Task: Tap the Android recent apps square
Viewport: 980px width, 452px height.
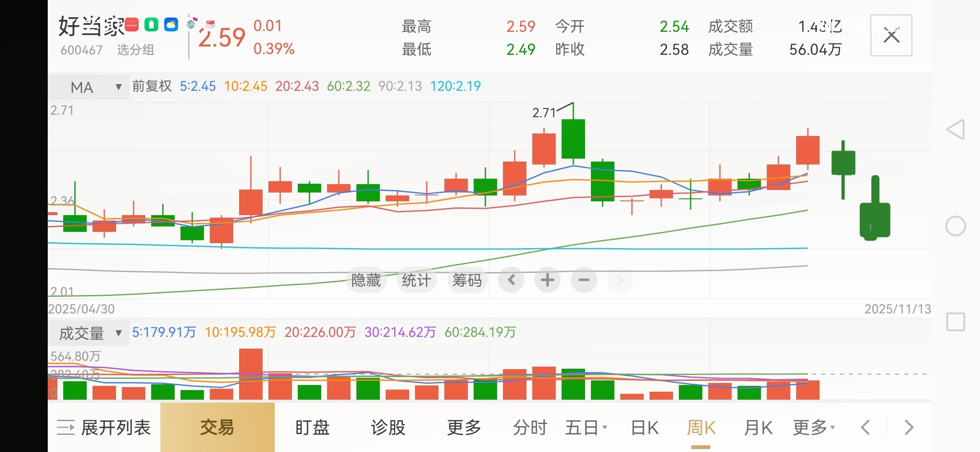Action: click(x=956, y=322)
